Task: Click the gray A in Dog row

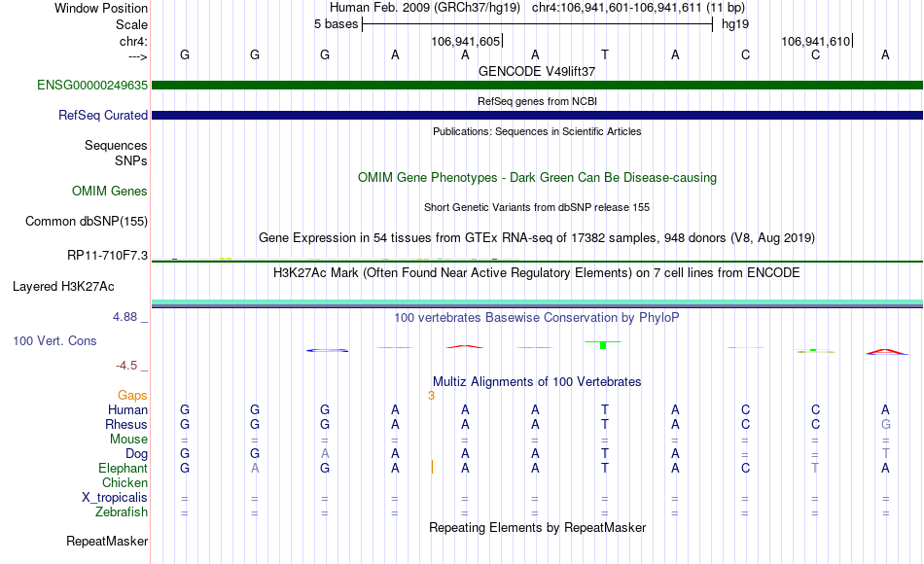Action: click(x=325, y=454)
